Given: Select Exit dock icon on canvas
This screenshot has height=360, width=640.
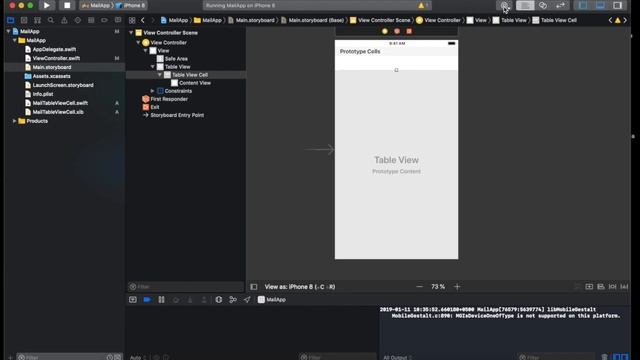Looking at the screenshot, I should 409,31.
